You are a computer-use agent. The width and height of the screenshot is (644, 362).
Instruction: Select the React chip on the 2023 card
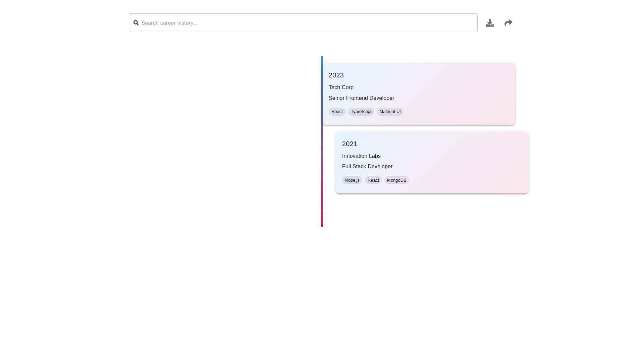point(337,111)
